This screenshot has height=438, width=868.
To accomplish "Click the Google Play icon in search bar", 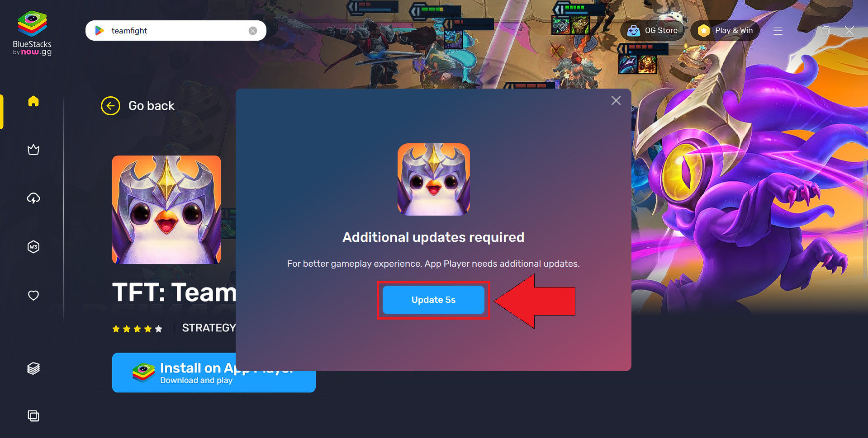I will [x=100, y=31].
